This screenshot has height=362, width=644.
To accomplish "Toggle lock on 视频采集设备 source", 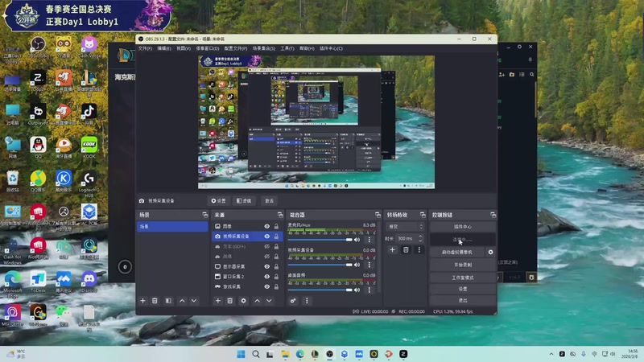I will click(x=276, y=237).
